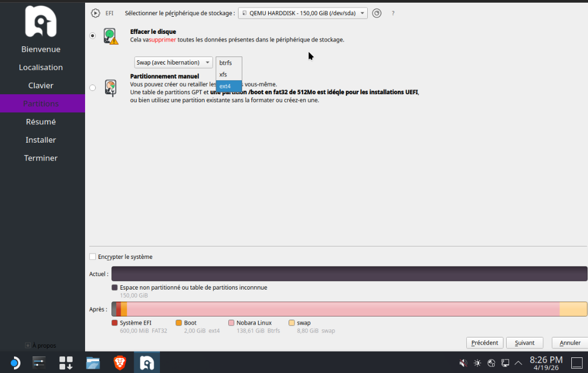The image size is (588, 373).
Task: Enable the Encrypter le système checkbox
Action: [x=93, y=257]
